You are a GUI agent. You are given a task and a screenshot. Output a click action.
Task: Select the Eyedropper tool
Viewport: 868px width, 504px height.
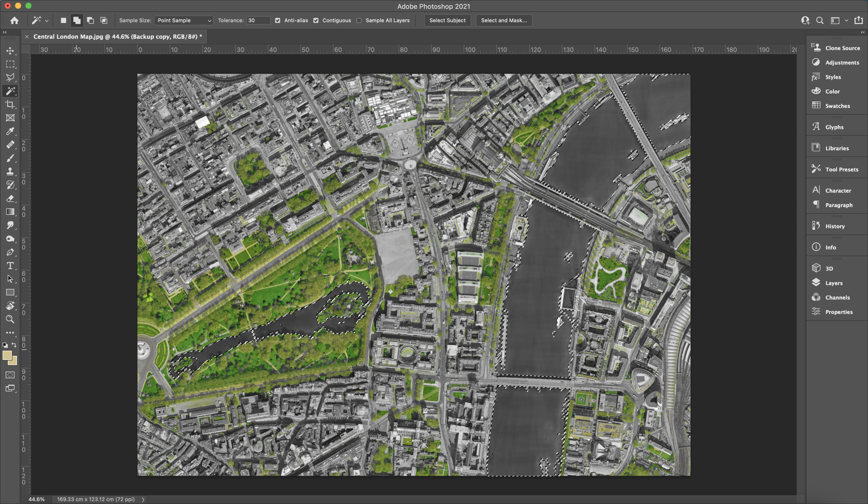[10, 131]
